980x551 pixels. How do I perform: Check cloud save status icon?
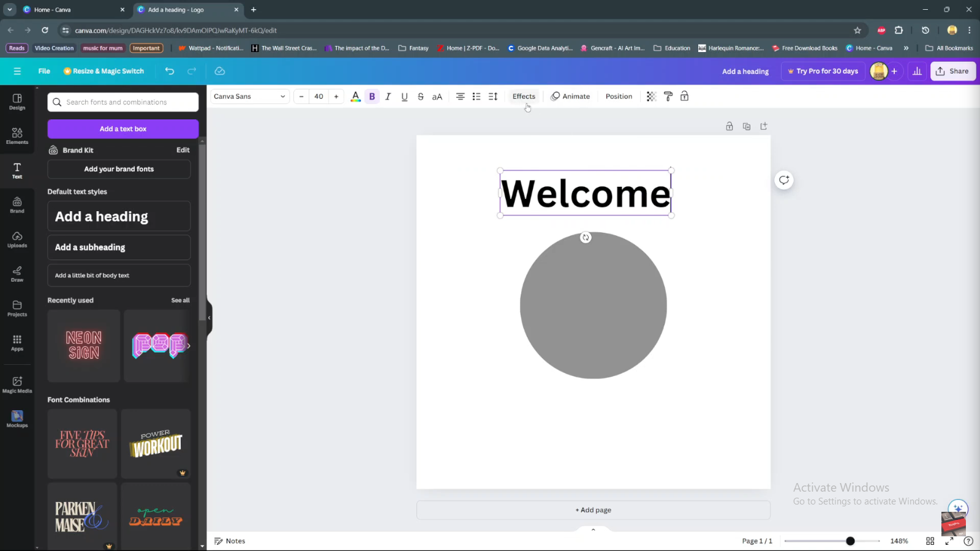[x=220, y=71]
